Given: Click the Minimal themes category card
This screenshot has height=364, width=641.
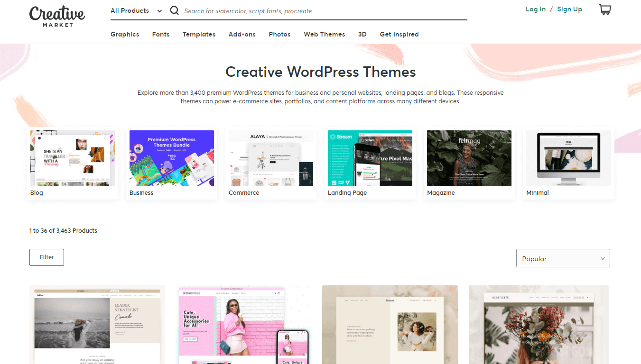Looking at the screenshot, I should [568, 163].
